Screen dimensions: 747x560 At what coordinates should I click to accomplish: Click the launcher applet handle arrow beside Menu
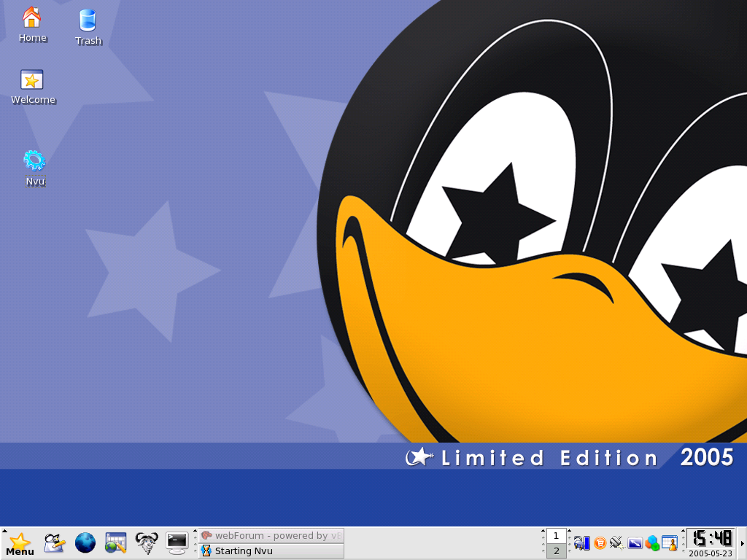tap(4, 531)
